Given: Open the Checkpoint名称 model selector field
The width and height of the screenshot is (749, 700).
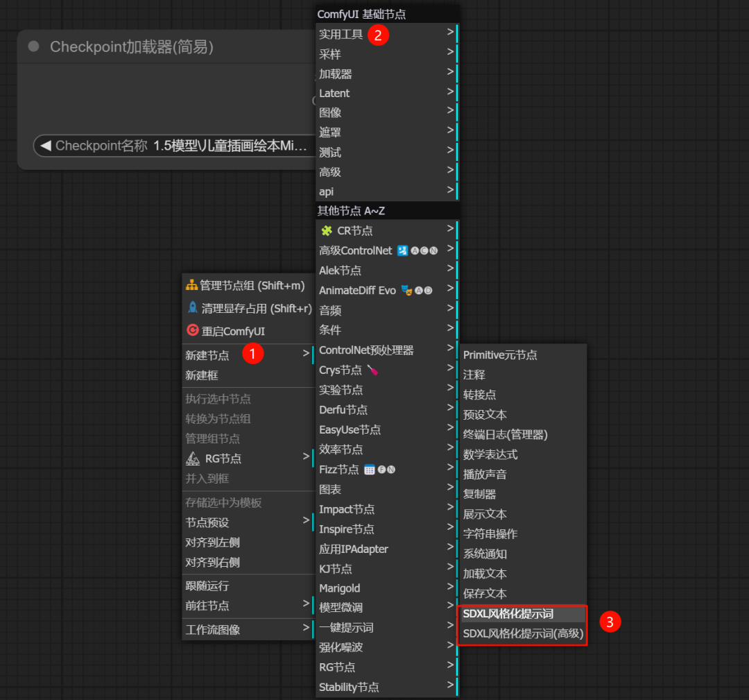Looking at the screenshot, I should click(x=174, y=146).
